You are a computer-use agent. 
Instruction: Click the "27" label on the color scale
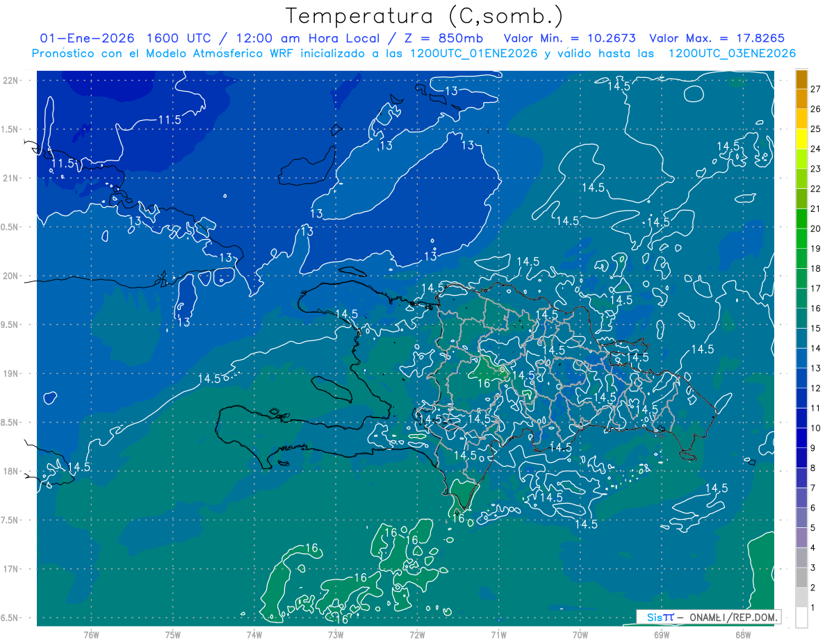pos(816,88)
